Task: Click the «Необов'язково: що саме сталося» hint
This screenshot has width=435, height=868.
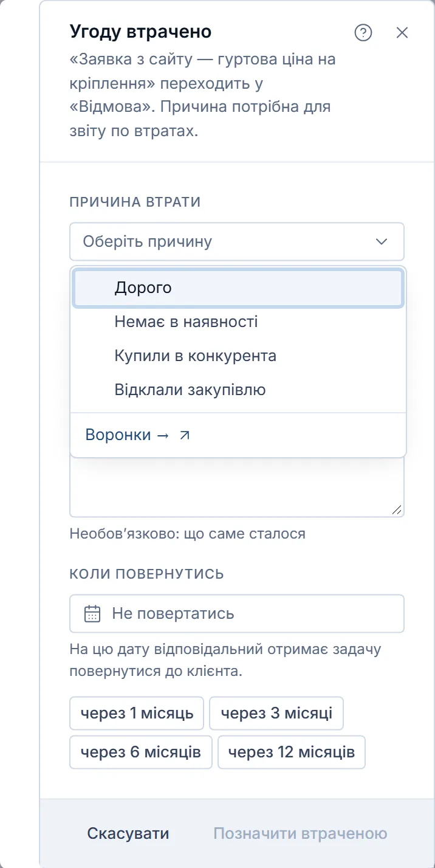Action: (188, 534)
